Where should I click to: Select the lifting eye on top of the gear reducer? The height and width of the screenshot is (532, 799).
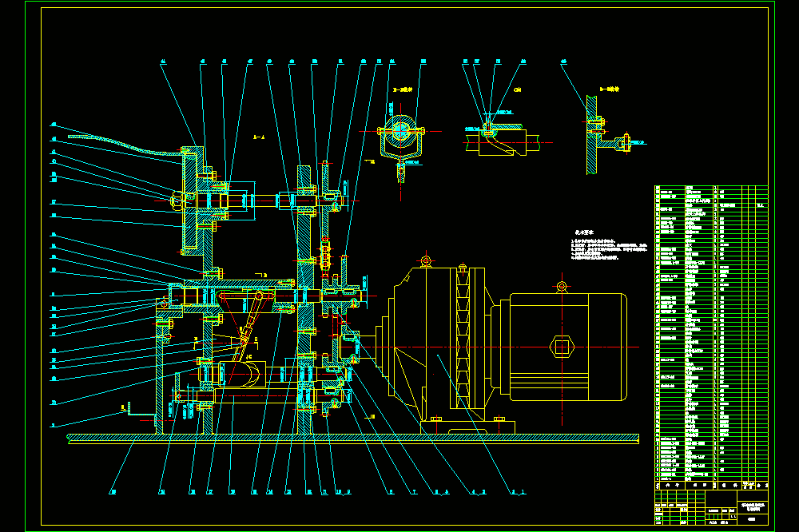(426, 260)
